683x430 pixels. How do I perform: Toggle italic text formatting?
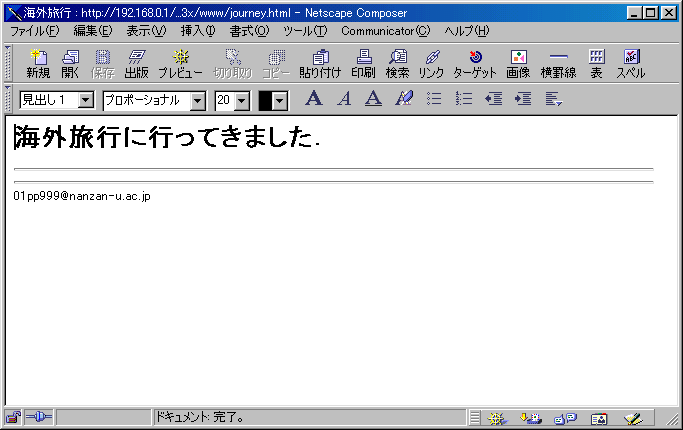click(344, 98)
